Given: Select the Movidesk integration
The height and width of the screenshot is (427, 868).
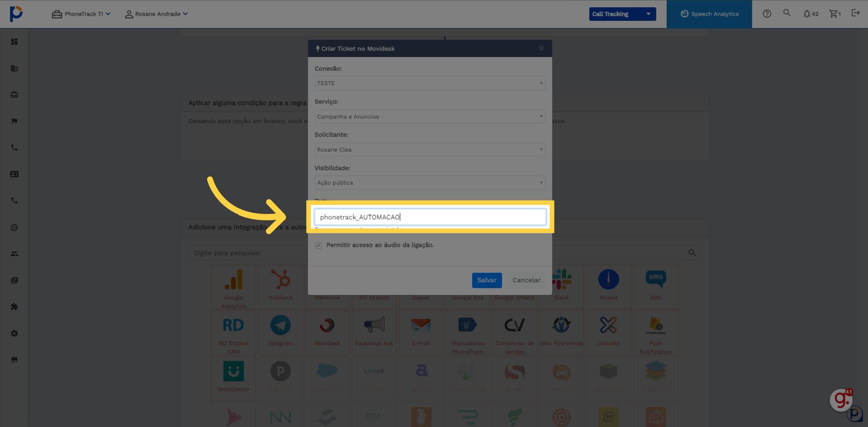Looking at the screenshot, I should coord(327,333).
